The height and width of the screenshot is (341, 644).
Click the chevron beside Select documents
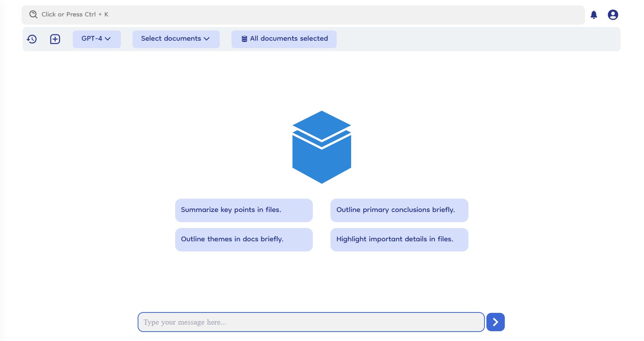[x=207, y=39]
